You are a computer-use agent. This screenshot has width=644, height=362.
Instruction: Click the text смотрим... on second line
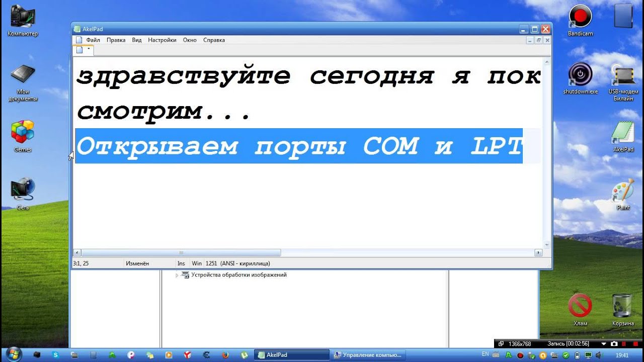[x=164, y=111]
